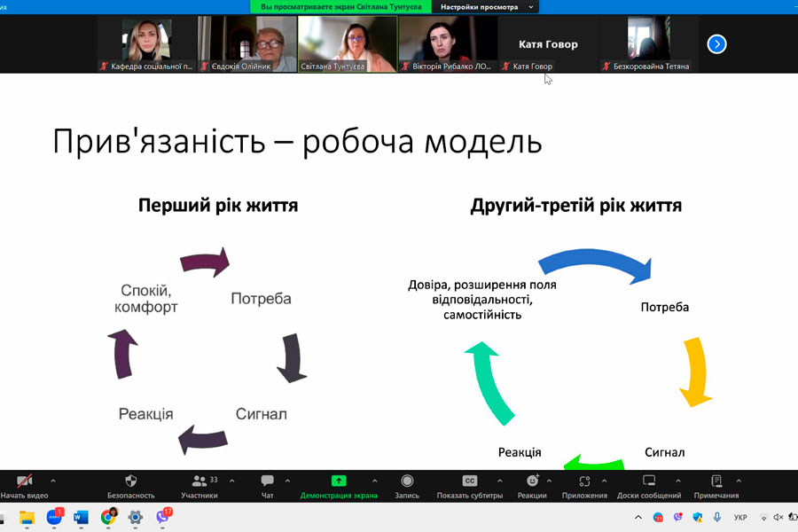
Task: Select Євдокія Олійник video thumbnail
Action: tap(246, 43)
